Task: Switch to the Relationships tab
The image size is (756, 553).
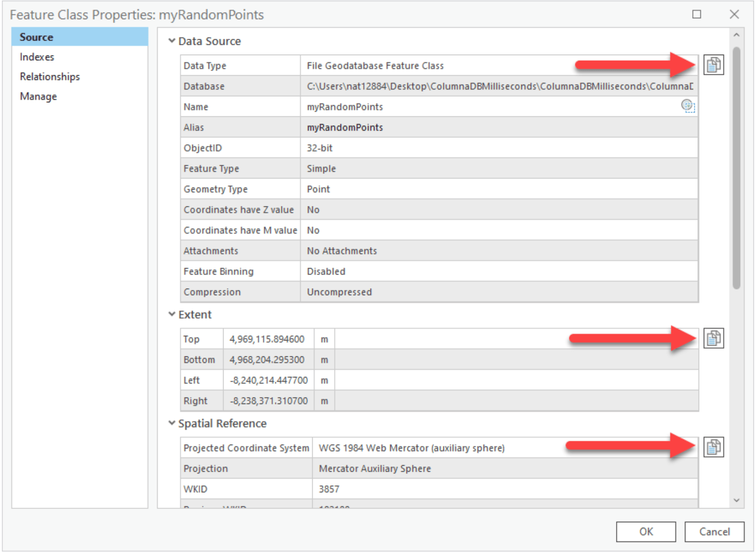Action: pos(50,77)
